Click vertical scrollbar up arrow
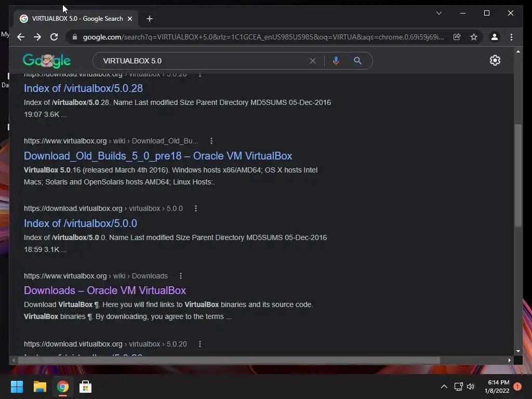This screenshot has height=399, width=532. click(x=518, y=51)
